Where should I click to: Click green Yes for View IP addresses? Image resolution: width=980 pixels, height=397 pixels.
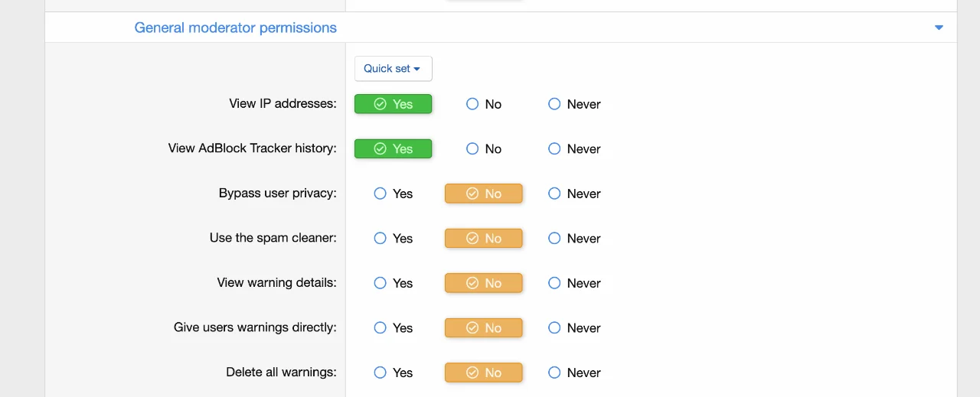click(393, 104)
